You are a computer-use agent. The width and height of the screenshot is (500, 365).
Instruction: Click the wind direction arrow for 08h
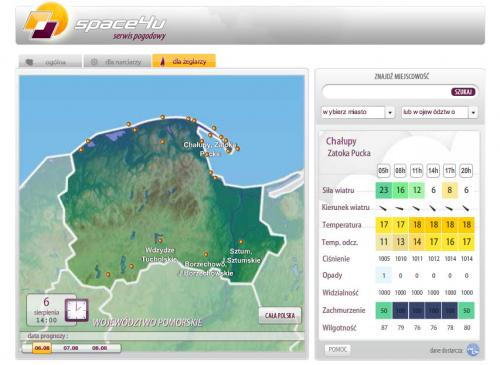(x=400, y=208)
